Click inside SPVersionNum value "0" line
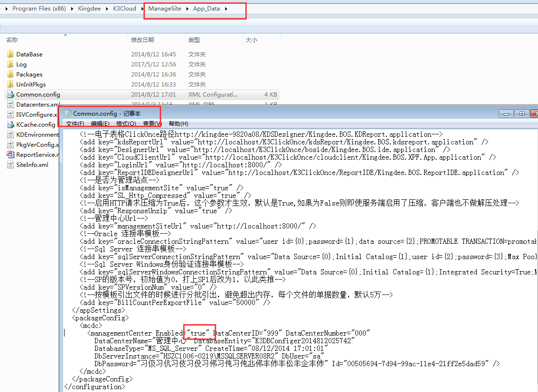Image resolution: width=538 pixels, height=392 pixels. (x=148, y=287)
